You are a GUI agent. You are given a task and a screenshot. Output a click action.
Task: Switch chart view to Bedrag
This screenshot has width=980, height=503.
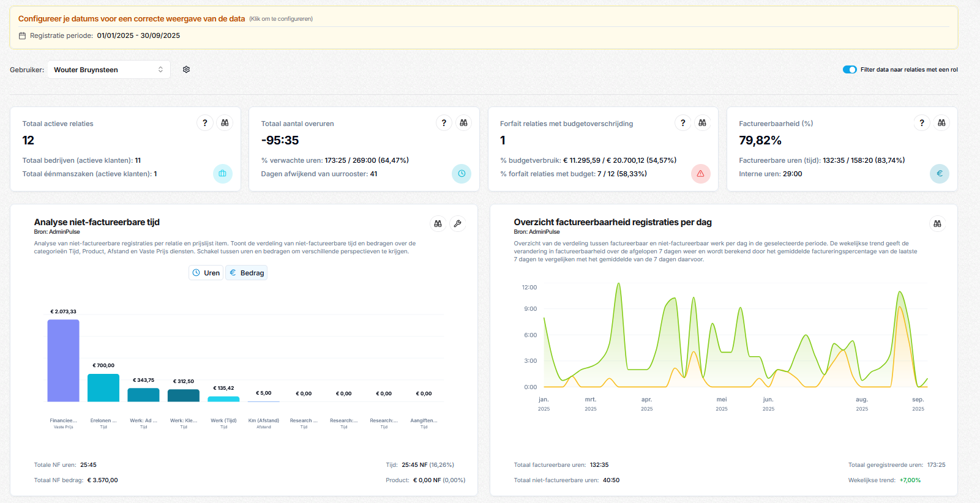tap(247, 273)
